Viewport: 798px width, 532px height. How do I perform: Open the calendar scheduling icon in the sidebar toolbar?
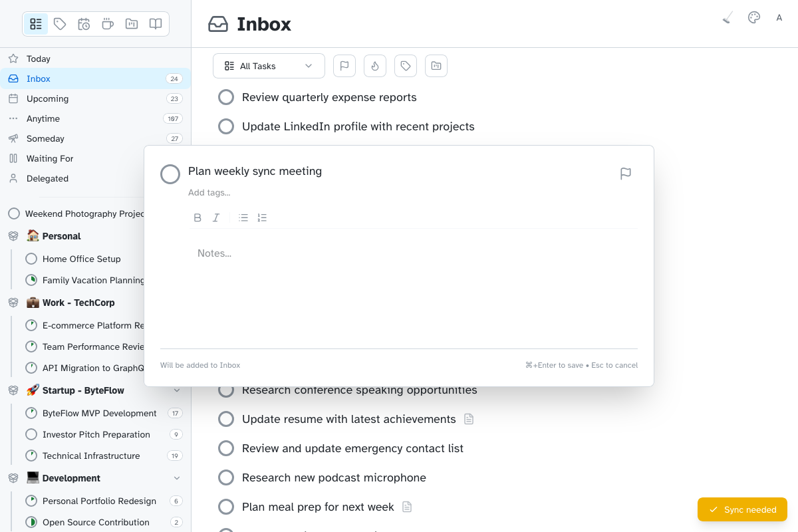[x=84, y=23]
